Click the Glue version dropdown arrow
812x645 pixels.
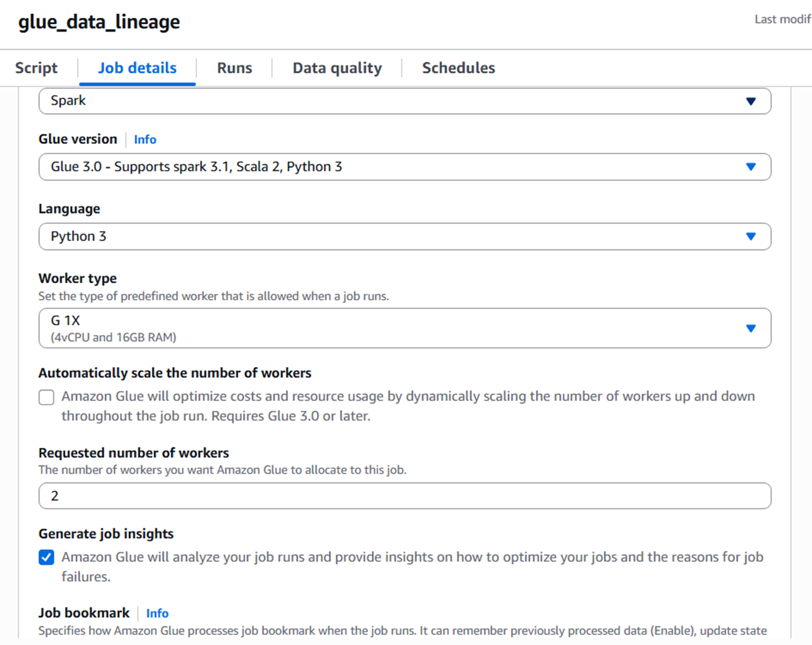(751, 167)
